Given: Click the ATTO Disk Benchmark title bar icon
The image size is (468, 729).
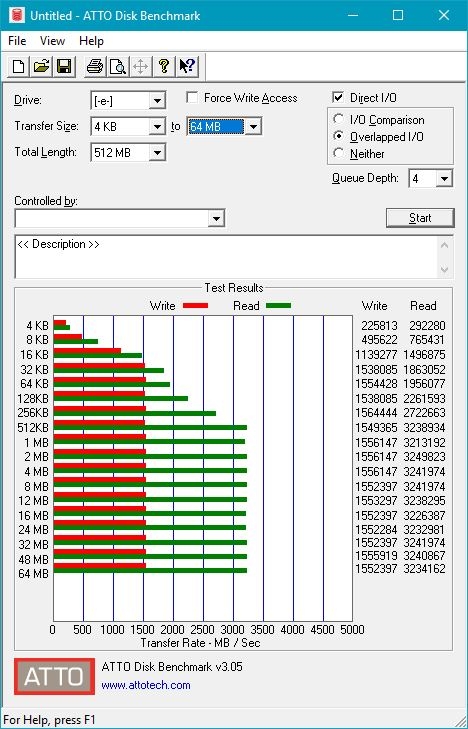Looking at the screenshot, I should (16, 15).
